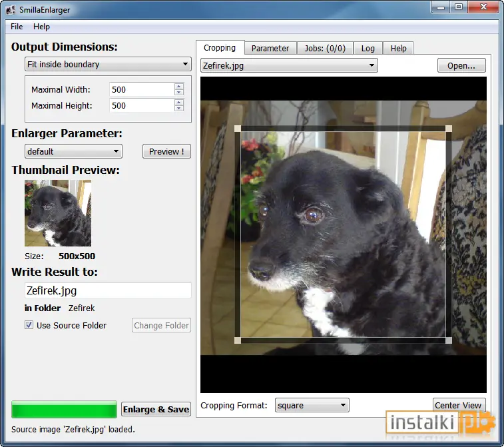
Task: Open the Fit inside boundary dropdown
Action: pos(108,64)
